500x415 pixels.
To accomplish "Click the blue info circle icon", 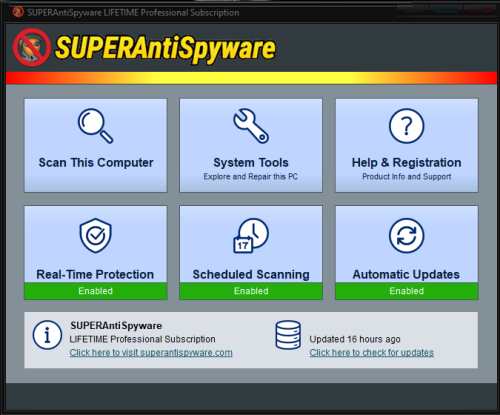I will (47, 335).
